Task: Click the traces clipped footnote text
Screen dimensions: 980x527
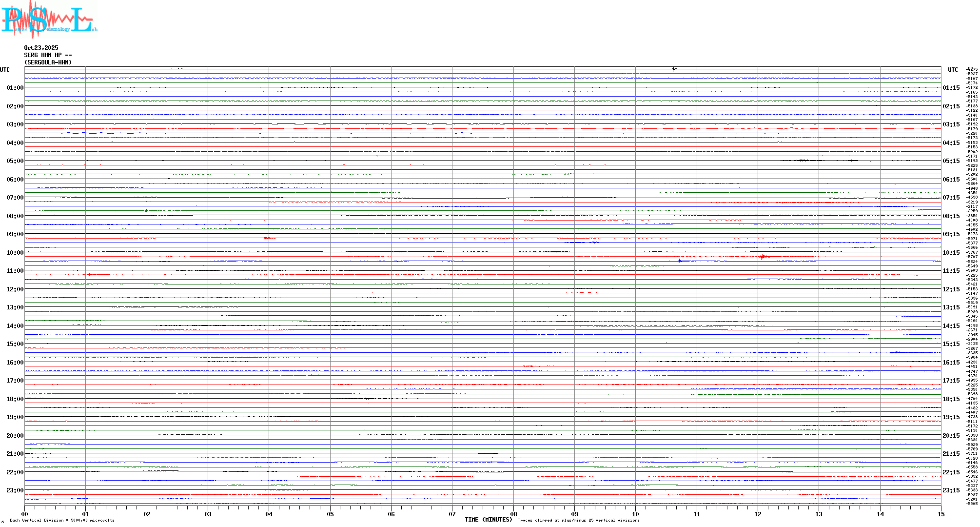Action: click(578, 521)
